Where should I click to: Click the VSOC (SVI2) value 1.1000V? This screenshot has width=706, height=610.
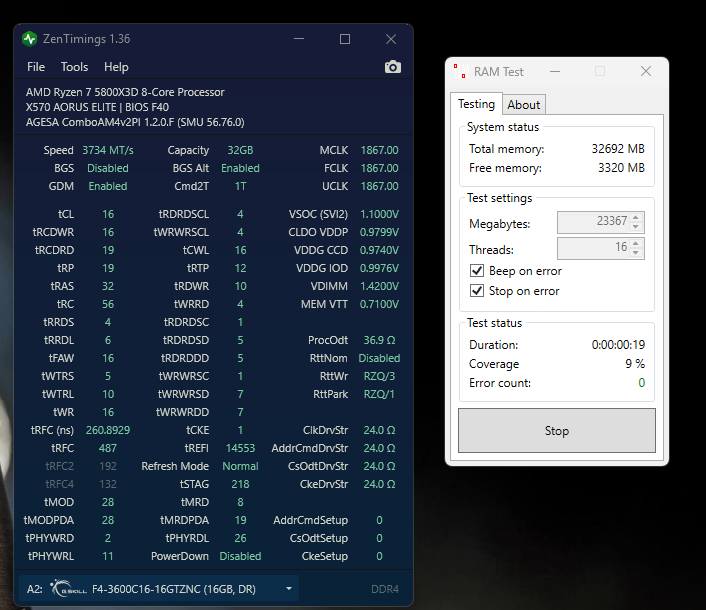(x=379, y=214)
